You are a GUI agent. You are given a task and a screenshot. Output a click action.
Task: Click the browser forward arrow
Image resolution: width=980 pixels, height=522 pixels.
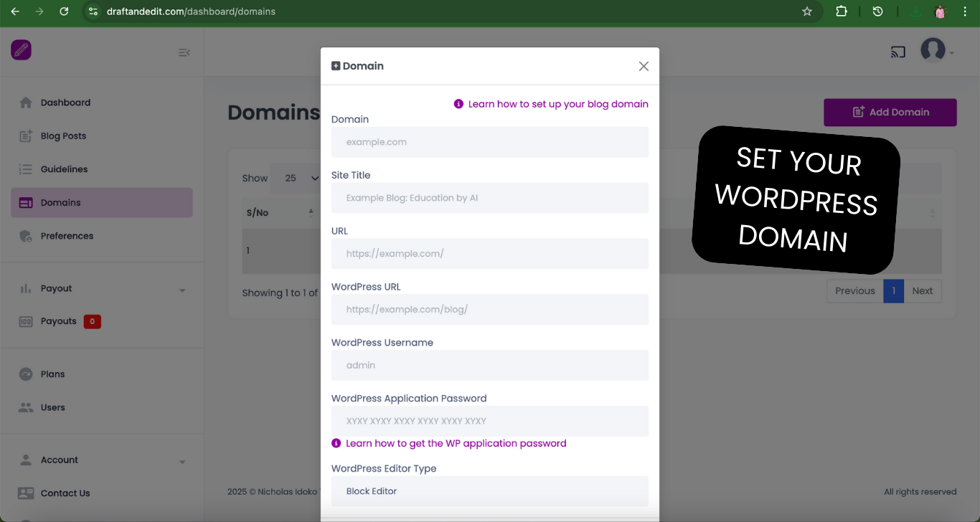[39, 11]
